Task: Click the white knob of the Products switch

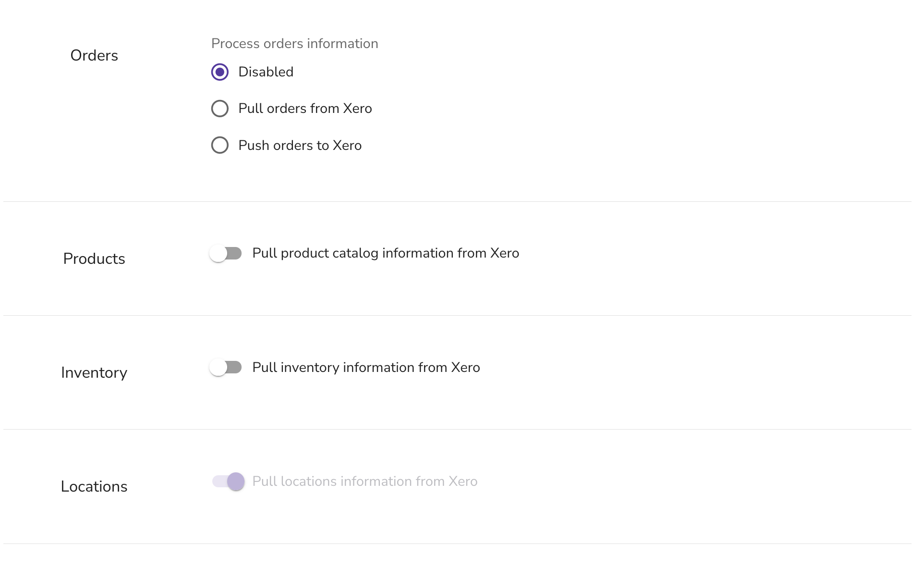Action: [218, 253]
